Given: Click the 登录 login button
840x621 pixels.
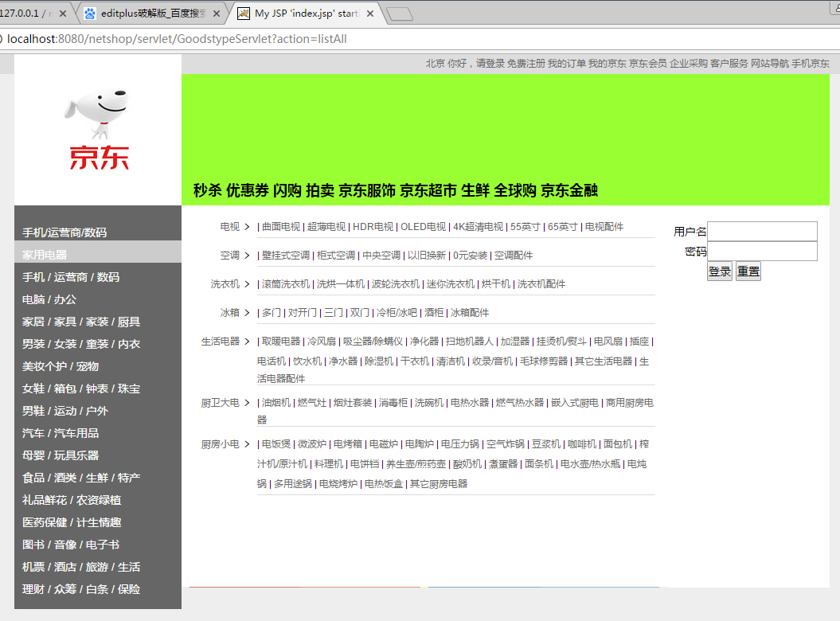Looking at the screenshot, I should click(x=720, y=271).
